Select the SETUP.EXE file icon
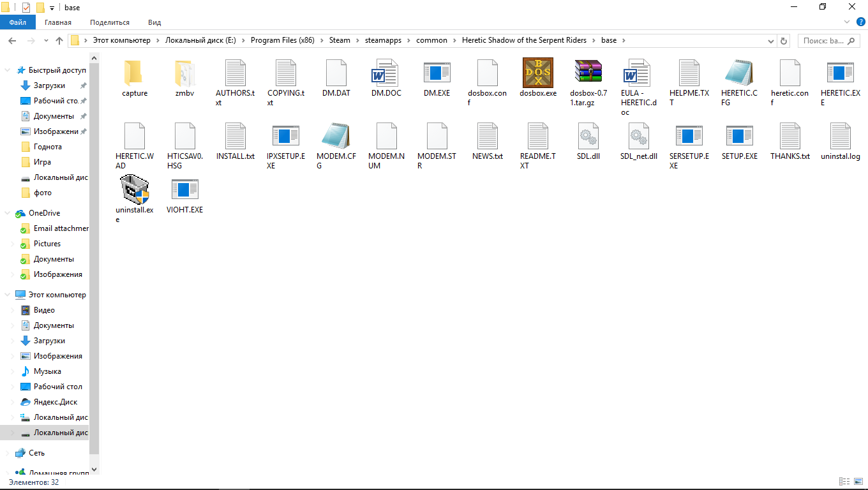The width and height of the screenshot is (868, 490). (739, 136)
